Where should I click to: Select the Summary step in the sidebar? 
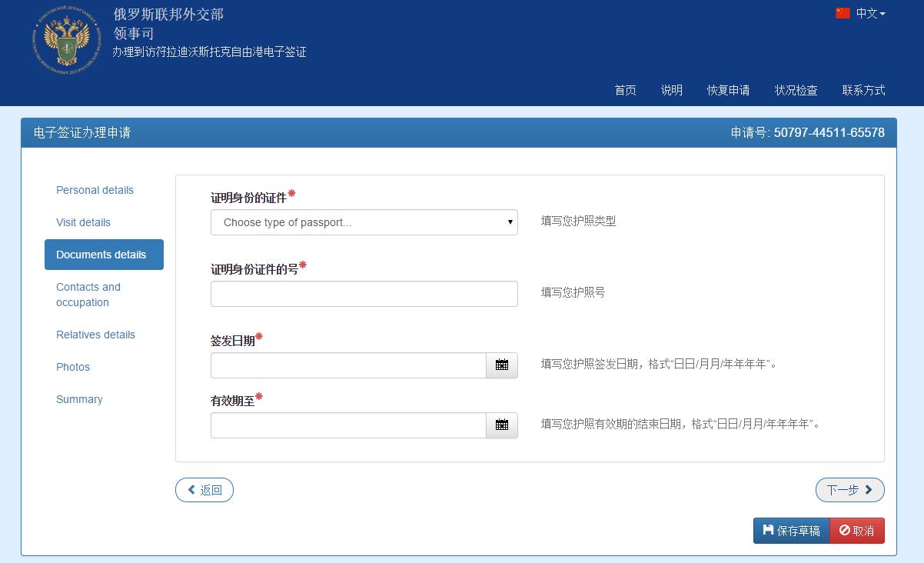coord(79,399)
